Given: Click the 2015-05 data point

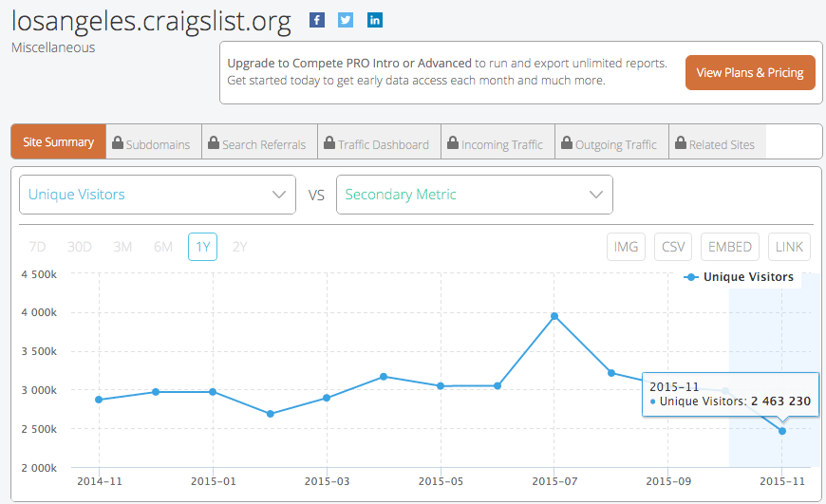Looking at the screenshot, I should pyautogui.click(x=441, y=386).
